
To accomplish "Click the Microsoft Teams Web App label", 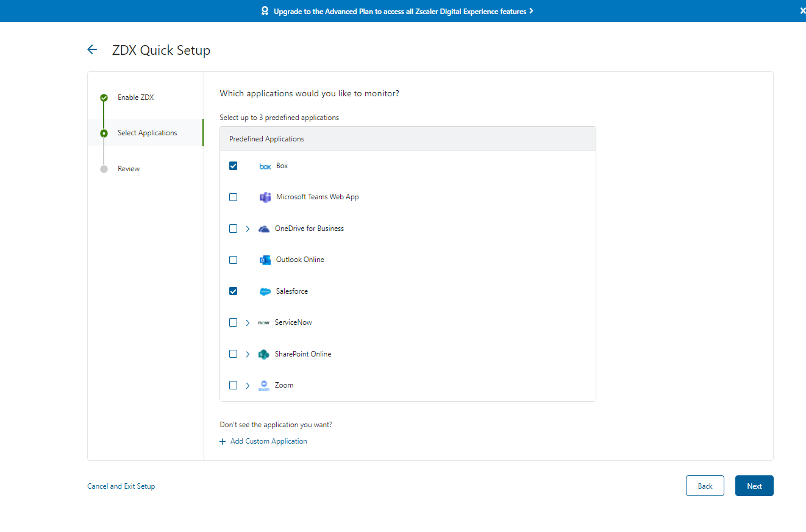I will (x=318, y=197).
